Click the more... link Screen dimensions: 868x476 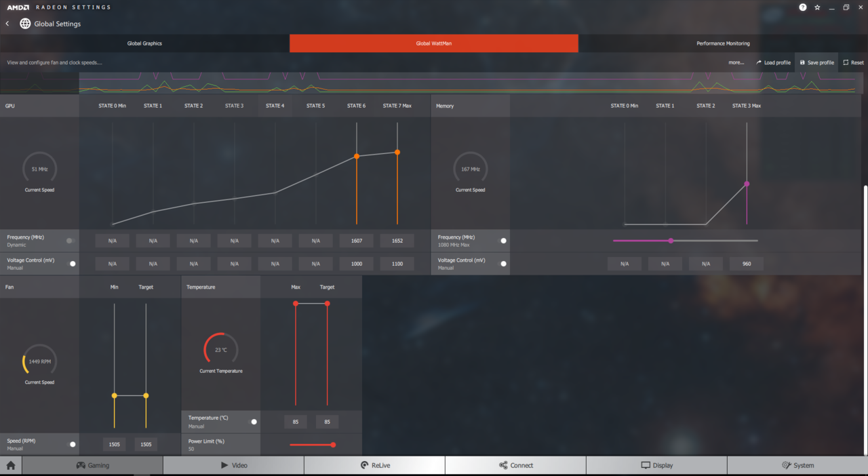coord(736,62)
